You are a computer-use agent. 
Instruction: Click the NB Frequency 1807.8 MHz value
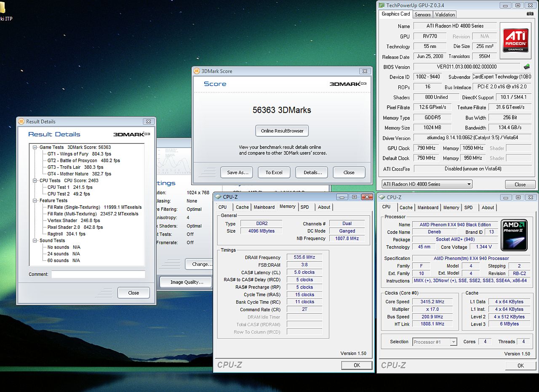[x=347, y=238]
